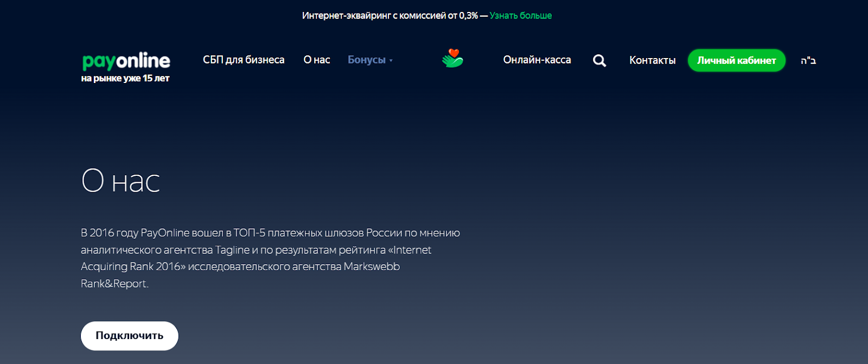Click the word Markswebb in the paragraph
Screen dimensions: 868x364
372,266
